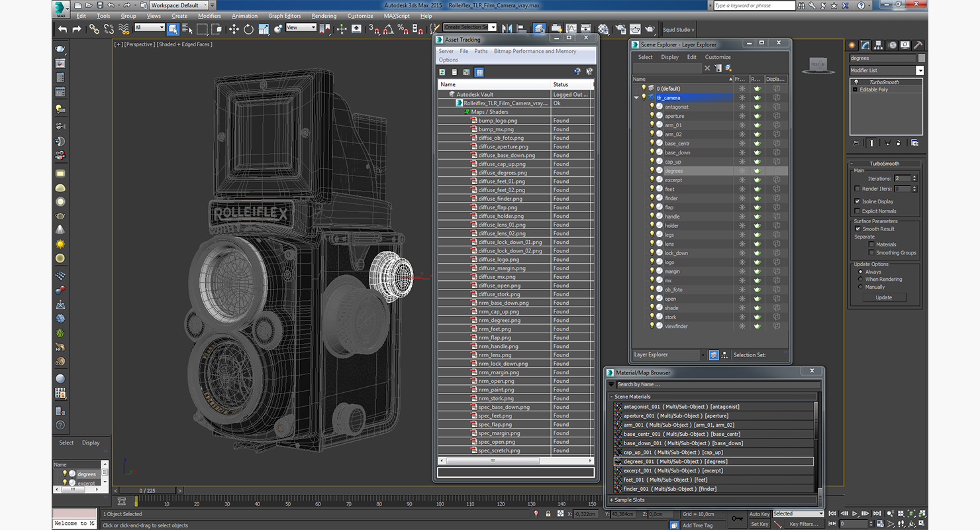The height and width of the screenshot is (530, 980).
Task: Activate the Select Object tool
Action: tap(173, 29)
